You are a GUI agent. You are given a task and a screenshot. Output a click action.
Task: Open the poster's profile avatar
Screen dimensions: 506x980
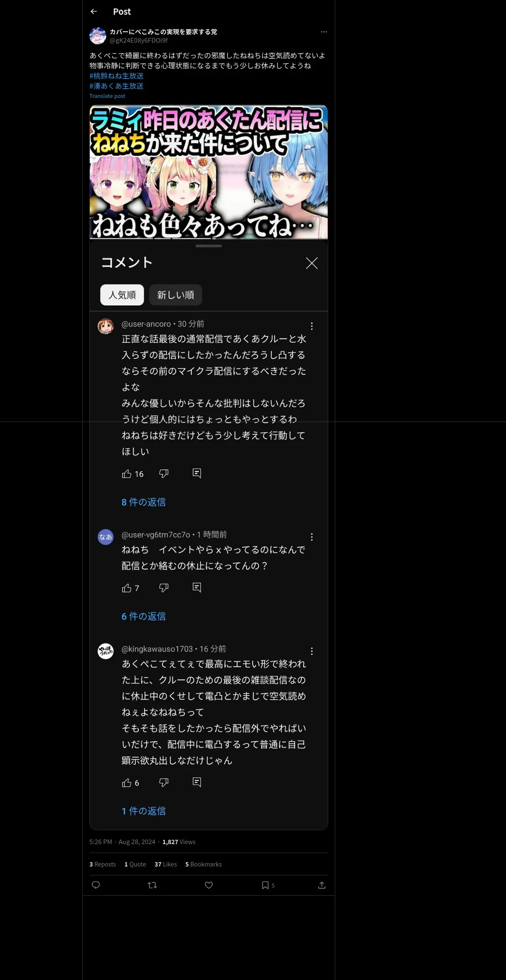(x=98, y=36)
